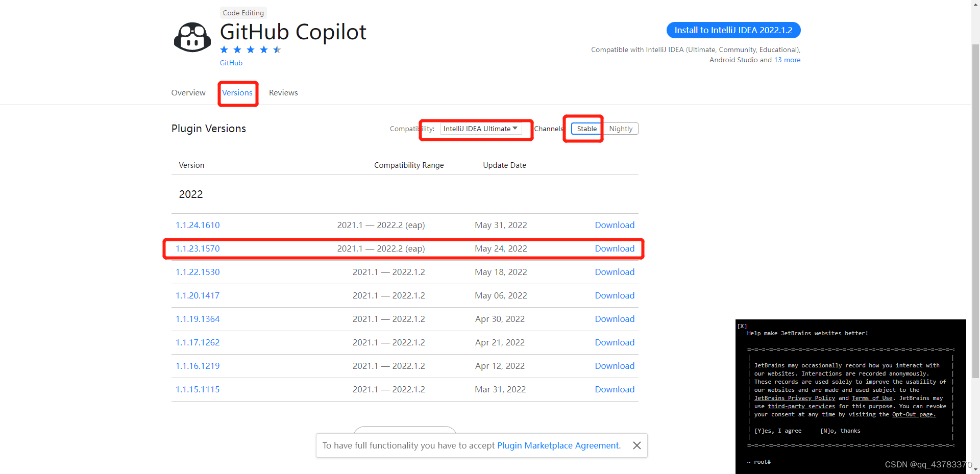The width and height of the screenshot is (980, 474).
Task: Open the '13 more' compatible products link
Action: click(x=787, y=60)
